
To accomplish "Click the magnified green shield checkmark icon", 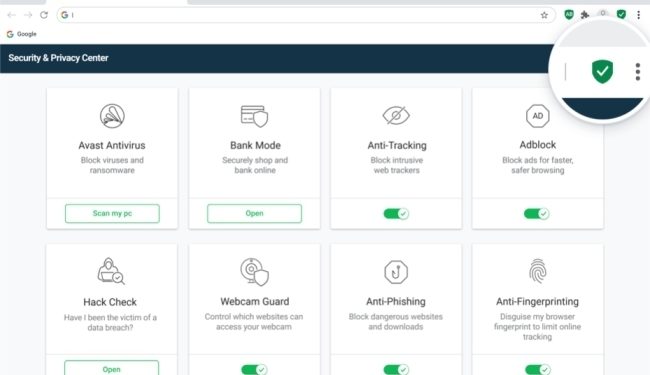I will 602,71.
